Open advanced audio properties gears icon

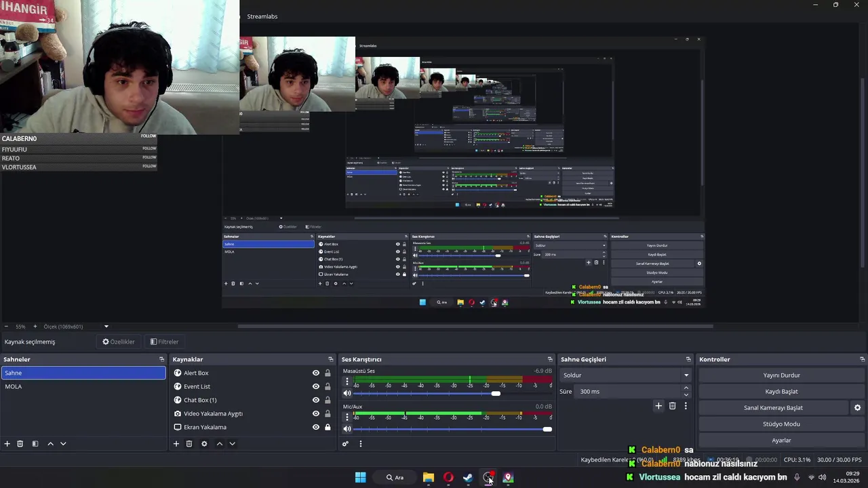tap(345, 444)
